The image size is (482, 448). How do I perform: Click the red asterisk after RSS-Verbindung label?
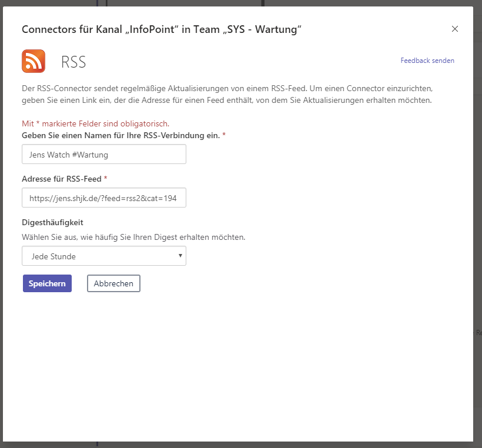[x=224, y=135]
